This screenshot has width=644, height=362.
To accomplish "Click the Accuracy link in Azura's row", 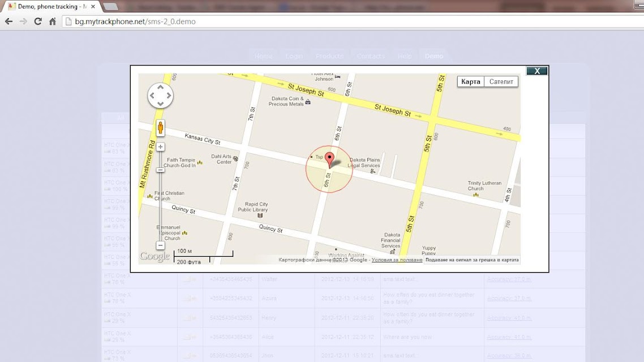I will pyautogui.click(x=509, y=299).
